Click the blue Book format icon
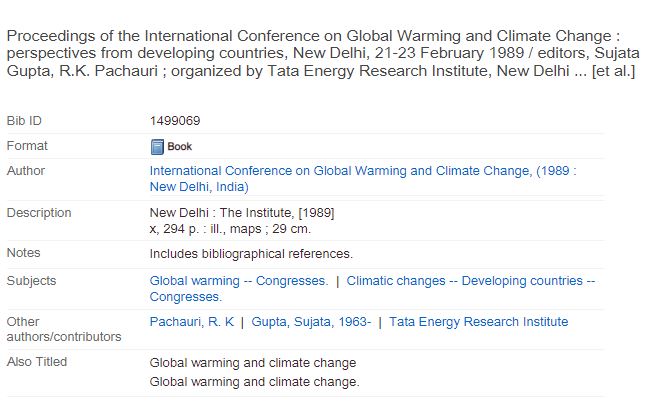The image size is (645, 414). 157,147
